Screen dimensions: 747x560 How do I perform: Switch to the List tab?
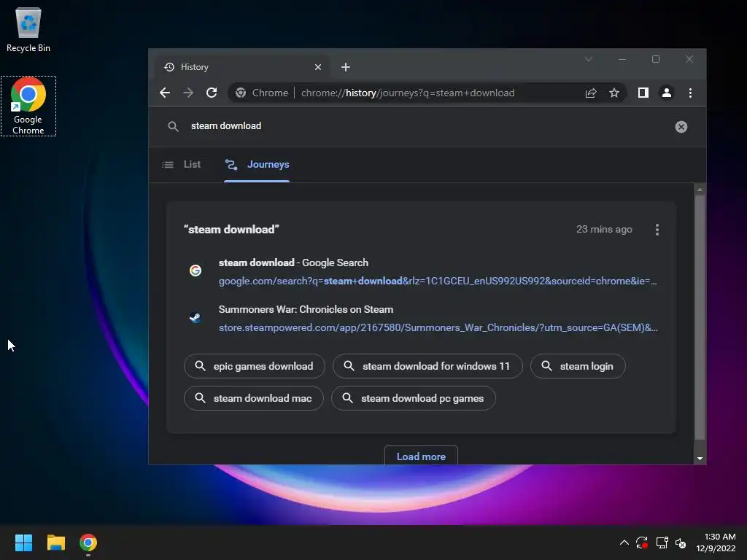click(182, 164)
